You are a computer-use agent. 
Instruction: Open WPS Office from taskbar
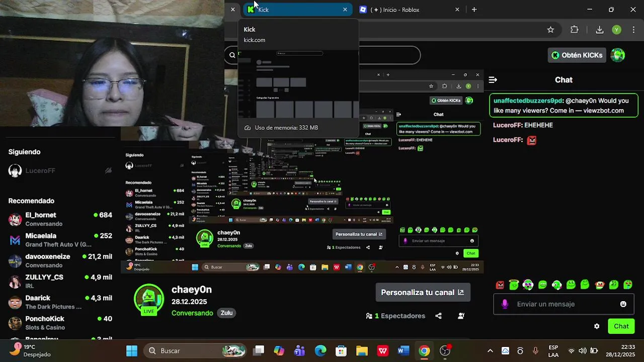383,351
